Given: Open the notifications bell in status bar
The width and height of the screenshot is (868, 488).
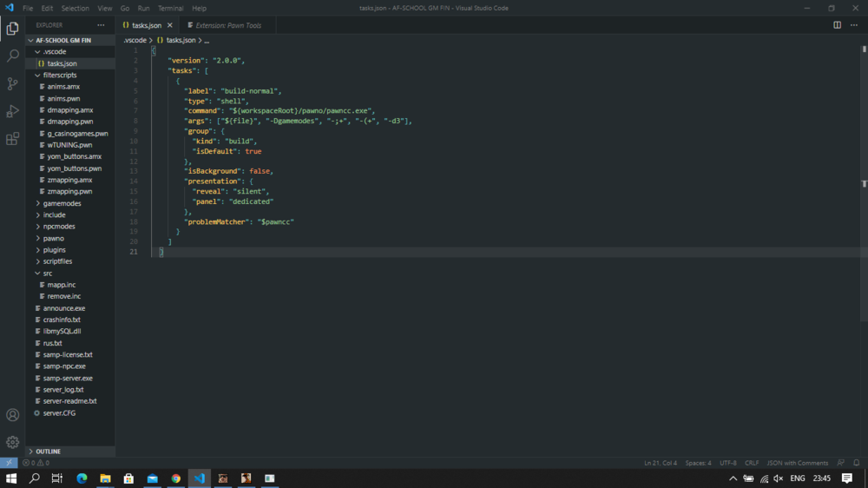Looking at the screenshot, I should 857,463.
